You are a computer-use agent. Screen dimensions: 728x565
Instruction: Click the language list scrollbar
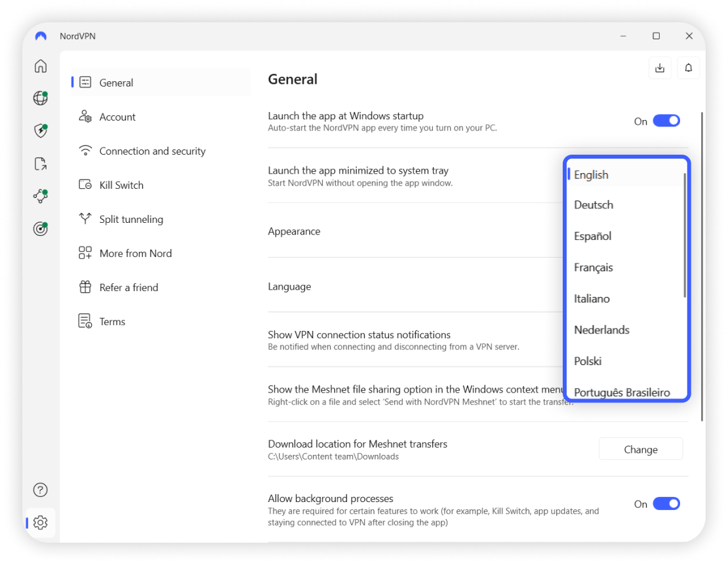[685, 236]
